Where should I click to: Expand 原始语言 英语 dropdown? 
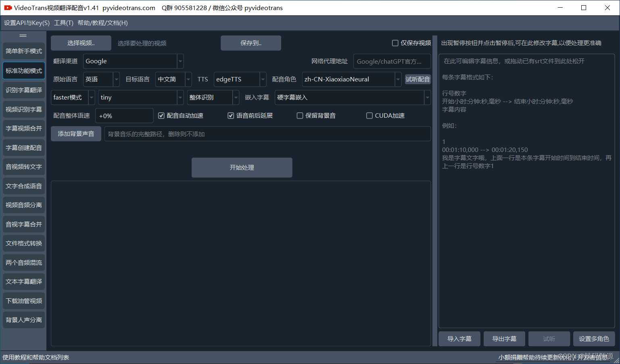pos(101,79)
